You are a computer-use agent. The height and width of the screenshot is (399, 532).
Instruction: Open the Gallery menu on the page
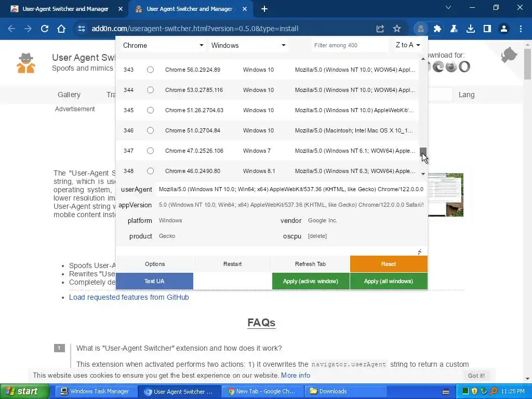(69, 95)
